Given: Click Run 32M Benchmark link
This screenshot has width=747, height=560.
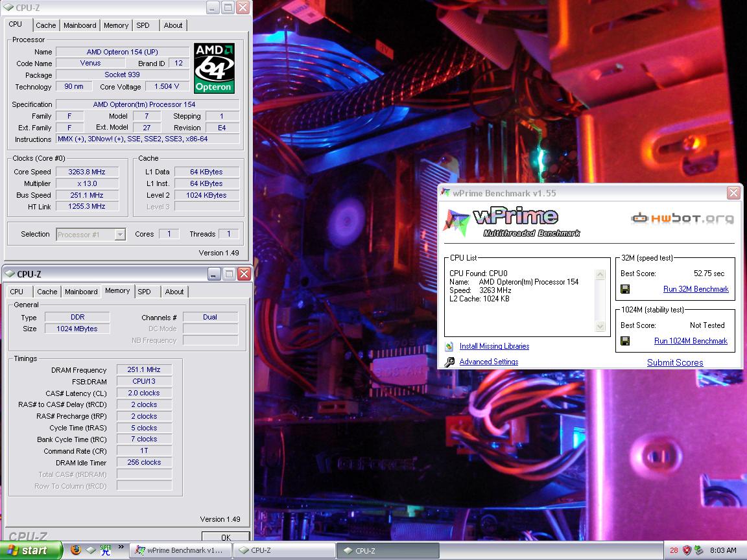Looking at the screenshot, I should pyautogui.click(x=696, y=289).
